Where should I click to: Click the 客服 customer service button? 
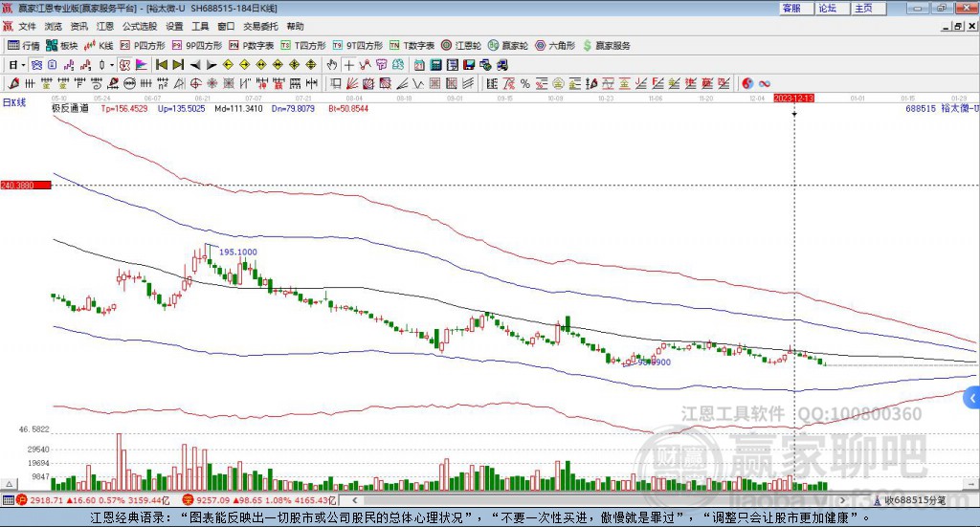tap(791, 8)
